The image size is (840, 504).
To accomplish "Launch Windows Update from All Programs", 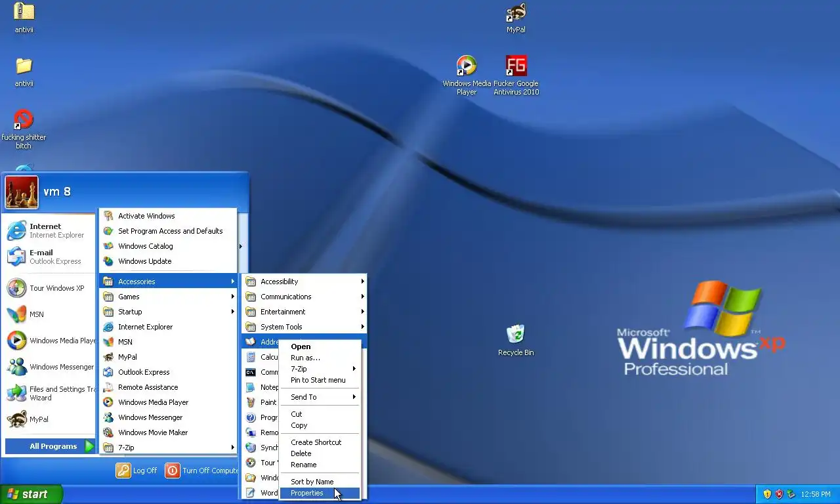I will (x=168, y=261).
